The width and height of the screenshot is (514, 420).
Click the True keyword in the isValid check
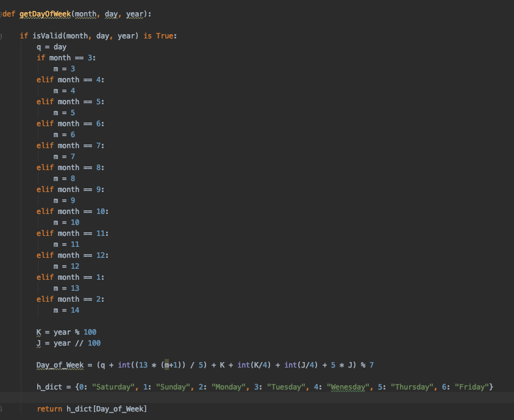(x=166, y=35)
